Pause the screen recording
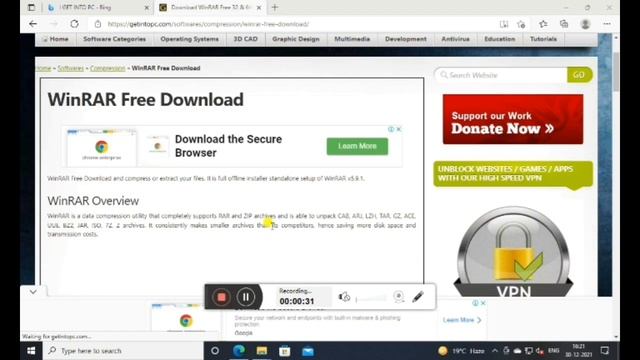The width and height of the screenshot is (640, 360). click(246, 297)
